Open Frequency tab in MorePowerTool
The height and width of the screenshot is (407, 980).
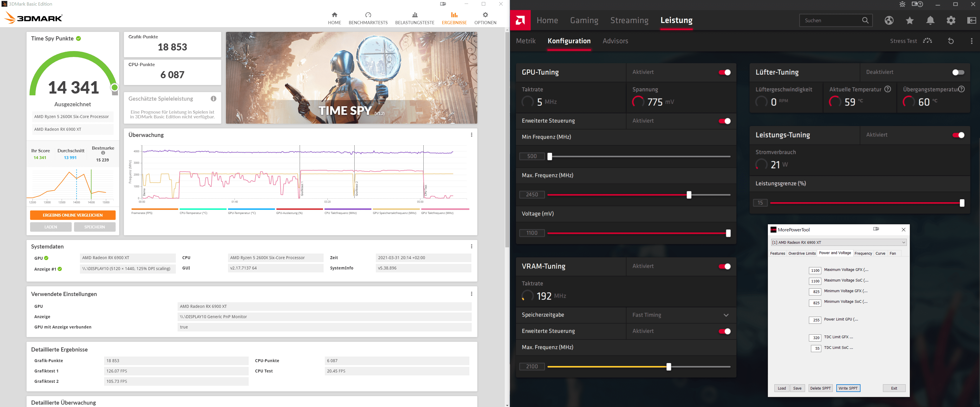tap(863, 253)
